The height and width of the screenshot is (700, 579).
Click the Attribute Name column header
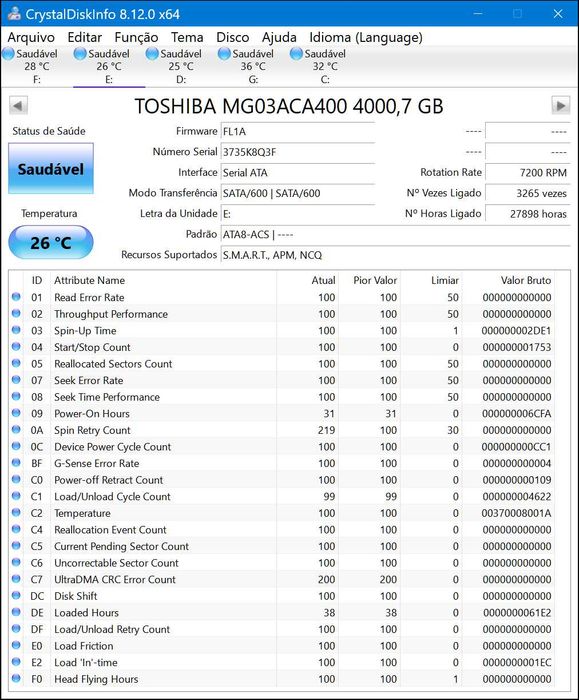point(163,280)
